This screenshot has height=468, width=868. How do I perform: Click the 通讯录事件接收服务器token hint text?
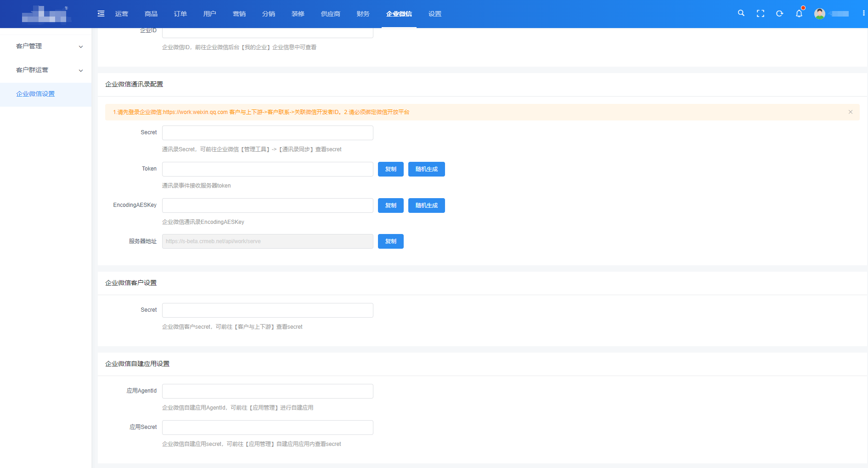[197, 186]
